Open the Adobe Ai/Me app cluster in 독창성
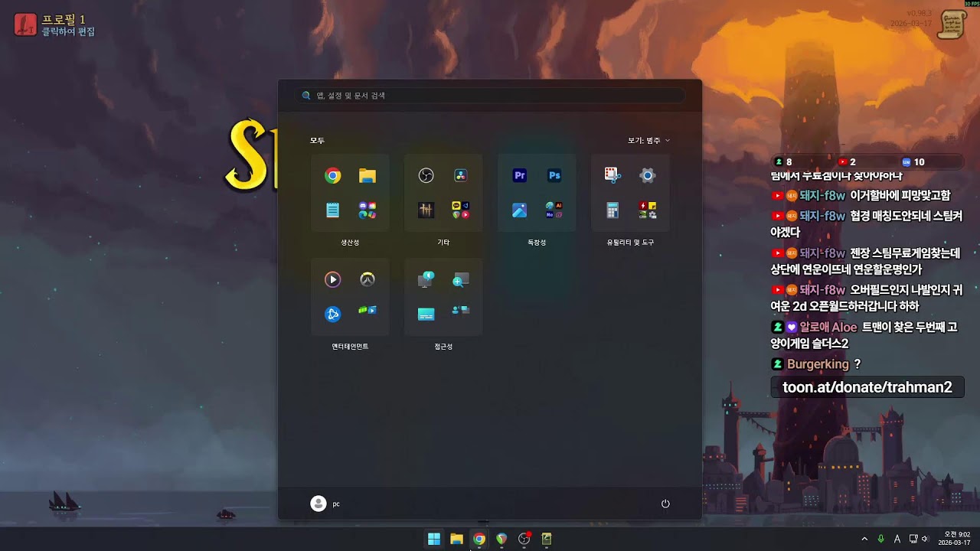The height and width of the screenshot is (551, 980). (x=554, y=210)
